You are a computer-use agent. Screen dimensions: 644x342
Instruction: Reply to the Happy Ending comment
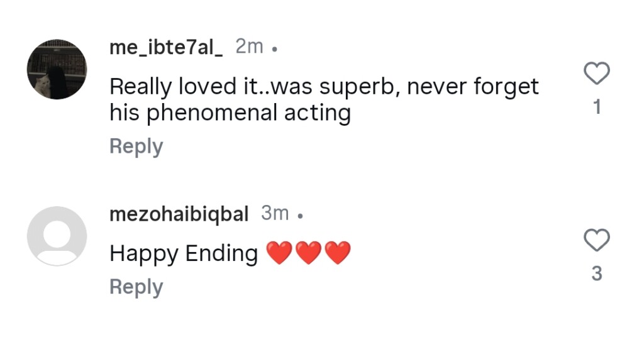point(136,287)
